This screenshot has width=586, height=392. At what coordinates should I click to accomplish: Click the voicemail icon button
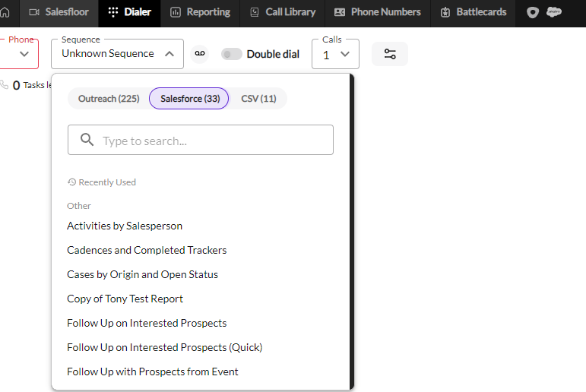[x=200, y=54]
